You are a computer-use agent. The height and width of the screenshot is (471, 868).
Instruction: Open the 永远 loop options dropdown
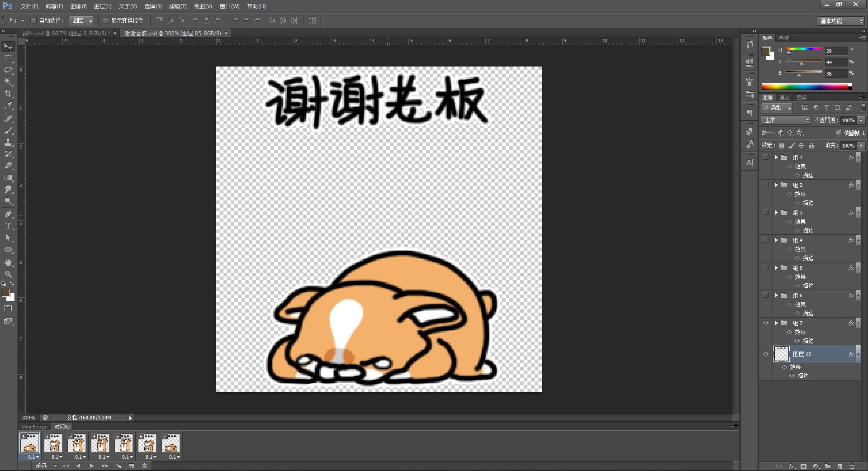coord(45,466)
